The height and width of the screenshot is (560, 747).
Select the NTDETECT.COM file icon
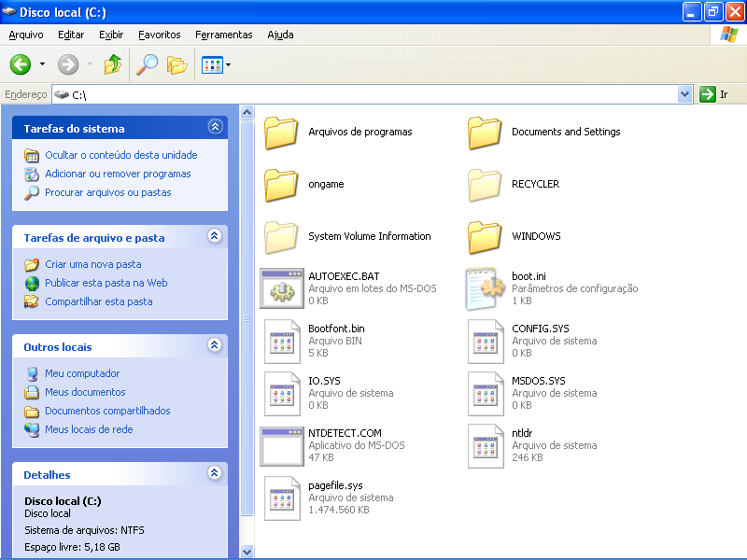tap(280, 445)
